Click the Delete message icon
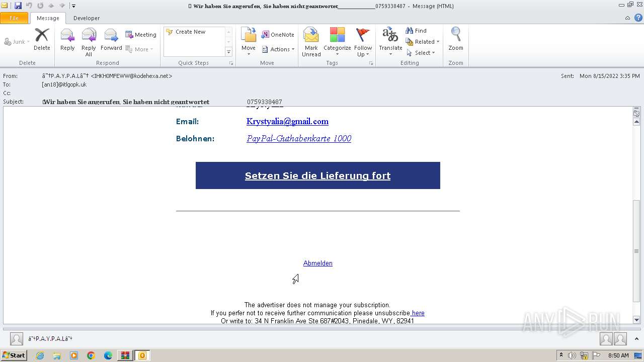644x362 pixels. click(x=42, y=35)
